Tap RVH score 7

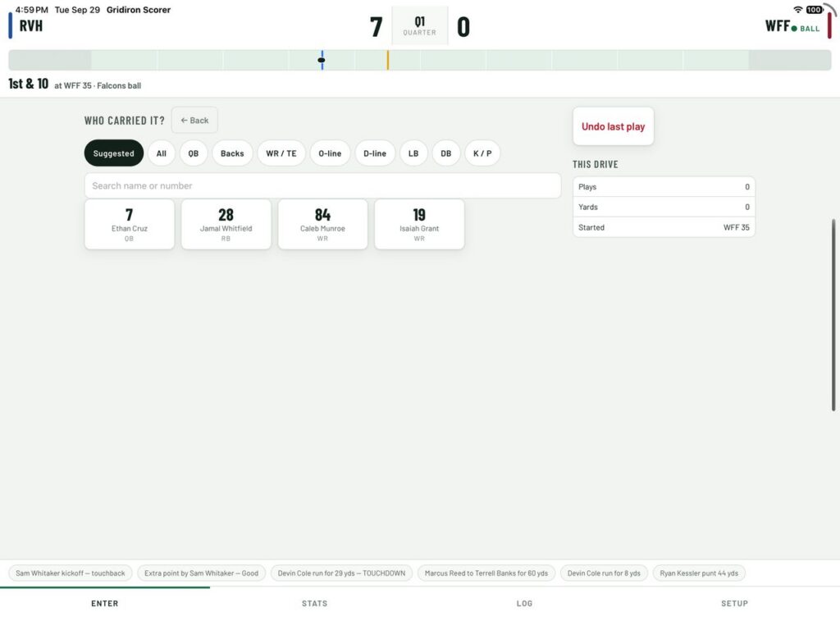377,27
